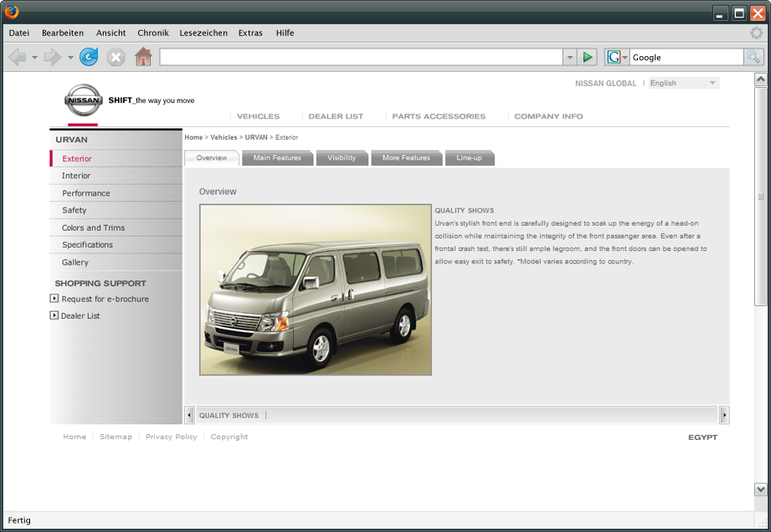
Task: Select Interior in the URVAN sidebar
Action: 116,176
